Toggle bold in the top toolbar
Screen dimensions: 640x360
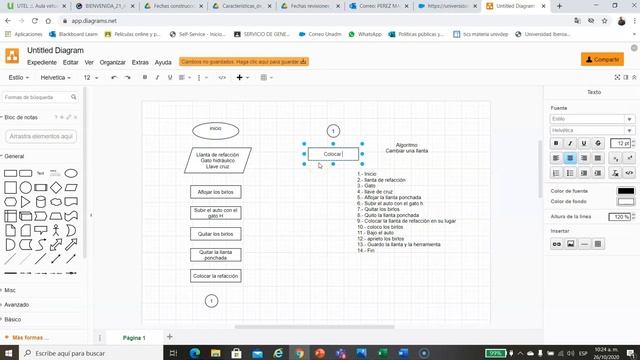pyautogui.click(x=144, y=78)
